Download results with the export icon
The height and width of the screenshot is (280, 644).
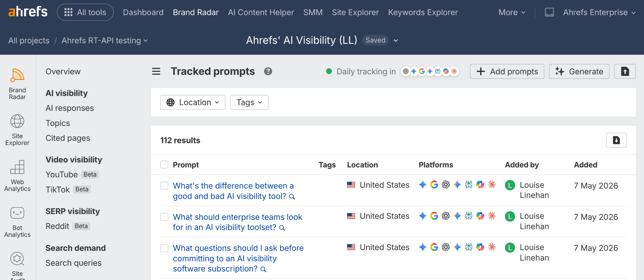616,140
